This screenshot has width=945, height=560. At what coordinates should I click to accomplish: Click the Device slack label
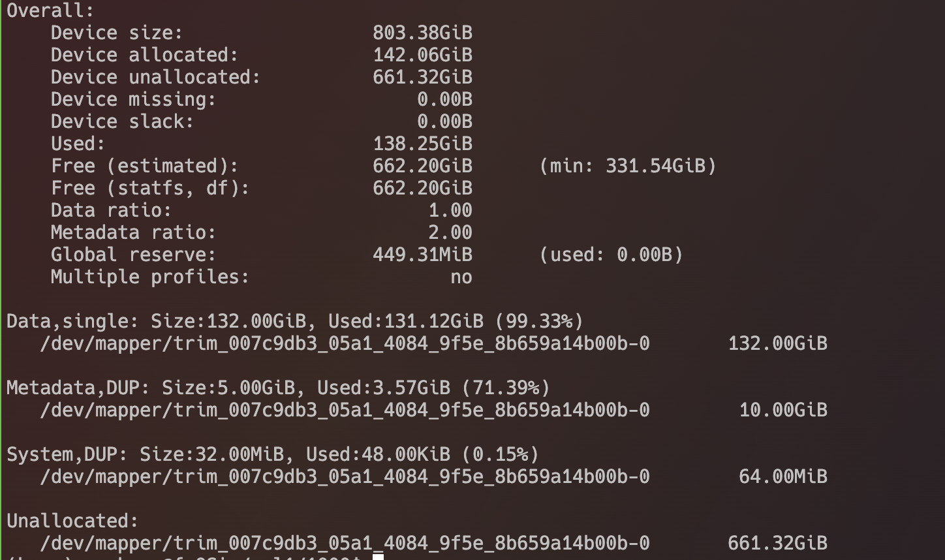(122, 121)
